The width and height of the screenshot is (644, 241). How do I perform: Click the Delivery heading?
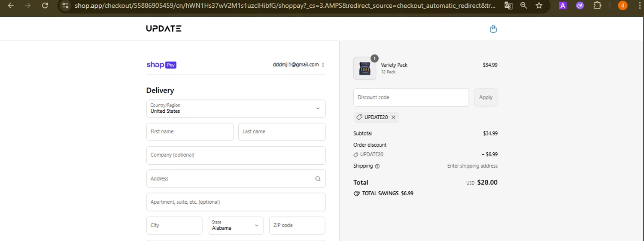[160, 90]
